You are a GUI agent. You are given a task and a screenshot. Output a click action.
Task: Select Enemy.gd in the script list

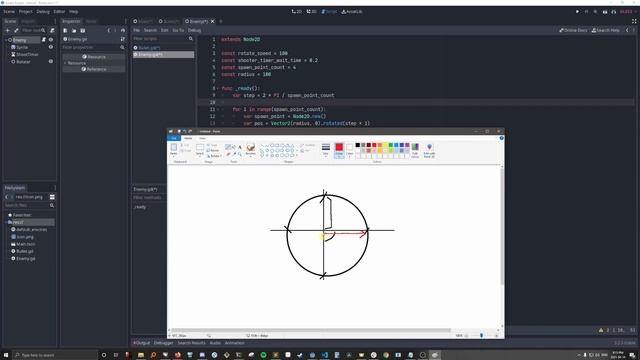click(x=163, y=54)
